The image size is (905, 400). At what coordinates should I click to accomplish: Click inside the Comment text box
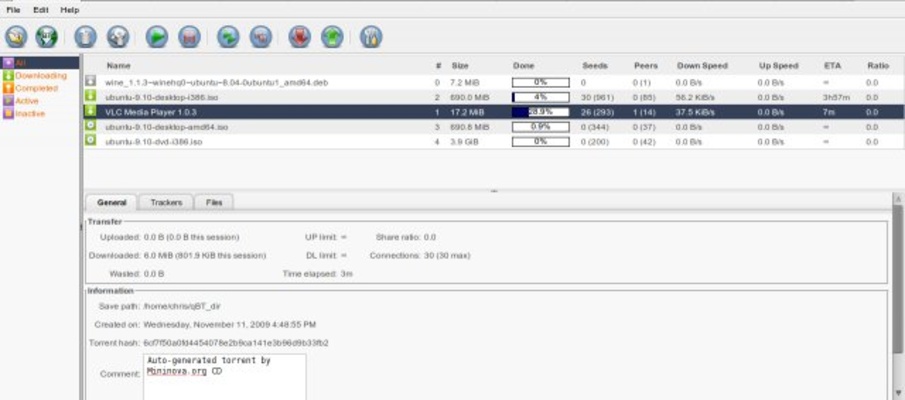[x=225, y=377]
